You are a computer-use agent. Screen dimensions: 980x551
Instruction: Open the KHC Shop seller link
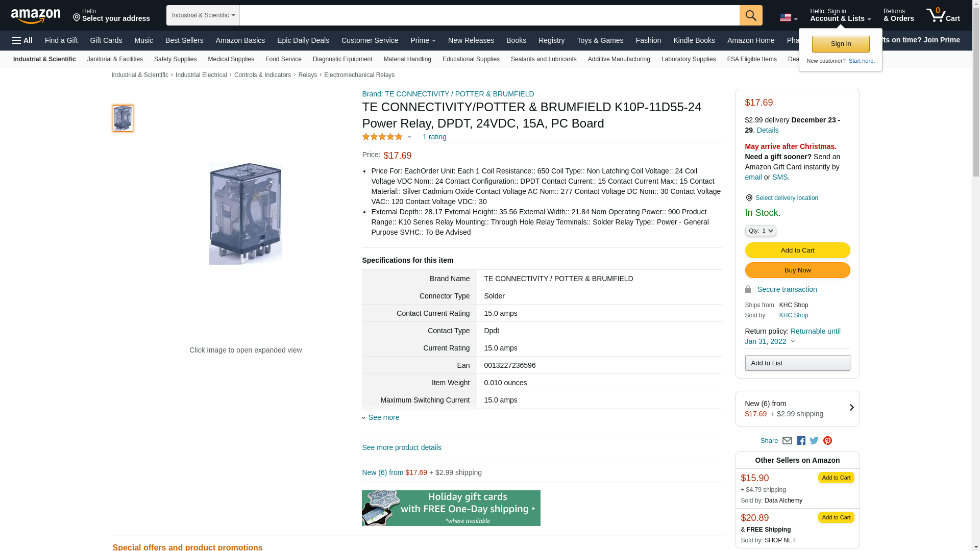pos(793,315)
